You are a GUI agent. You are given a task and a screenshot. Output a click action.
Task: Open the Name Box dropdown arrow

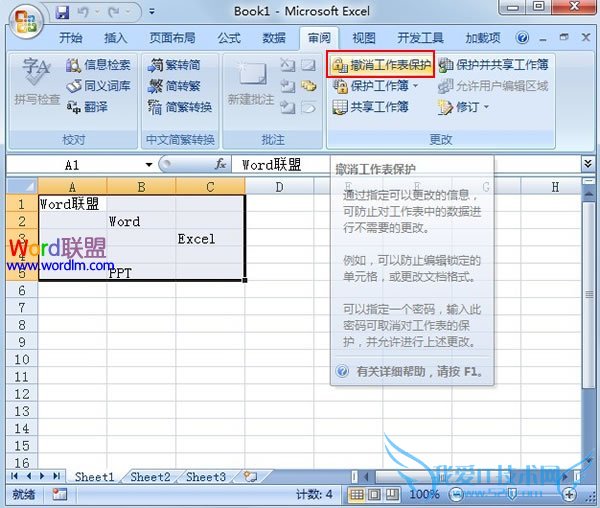pyautogui.click(x=149, y=165)
